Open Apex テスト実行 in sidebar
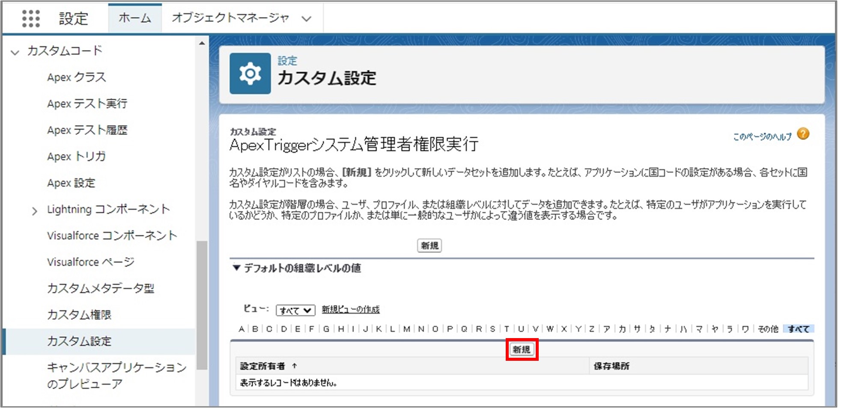This screenshot has width=868, height=410. 87,104
